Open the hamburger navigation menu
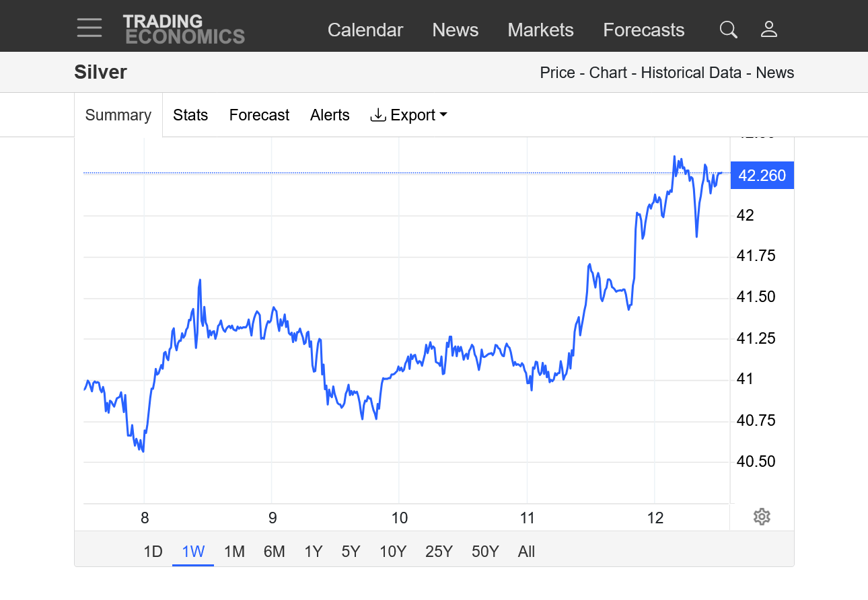The width and height of the screenshot is (868, 600). [89, 28]
